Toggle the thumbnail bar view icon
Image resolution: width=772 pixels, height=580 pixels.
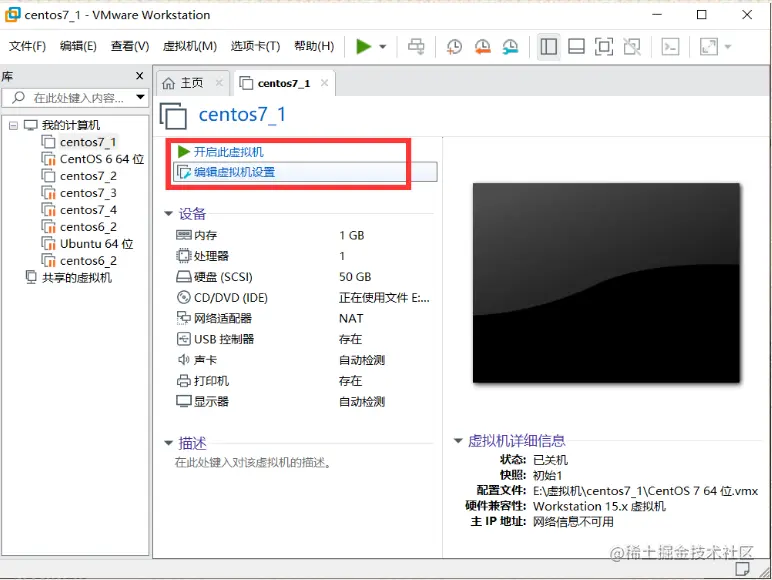(x=577, y=47)
